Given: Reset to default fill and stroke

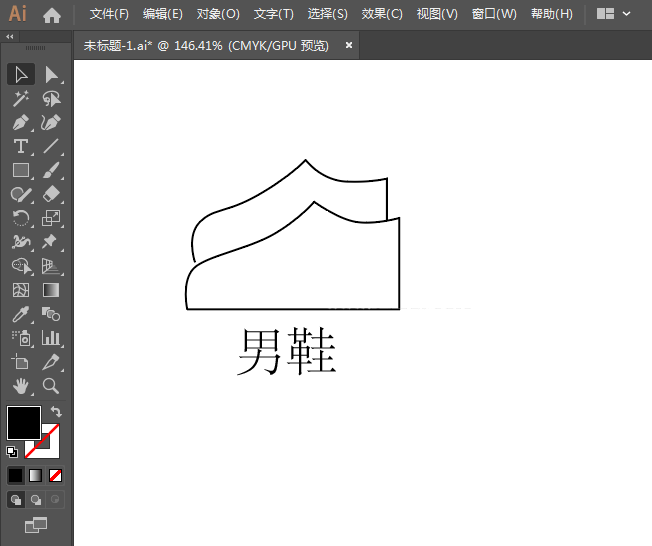Looking at the screenshot, I should [x=12, y=452].
